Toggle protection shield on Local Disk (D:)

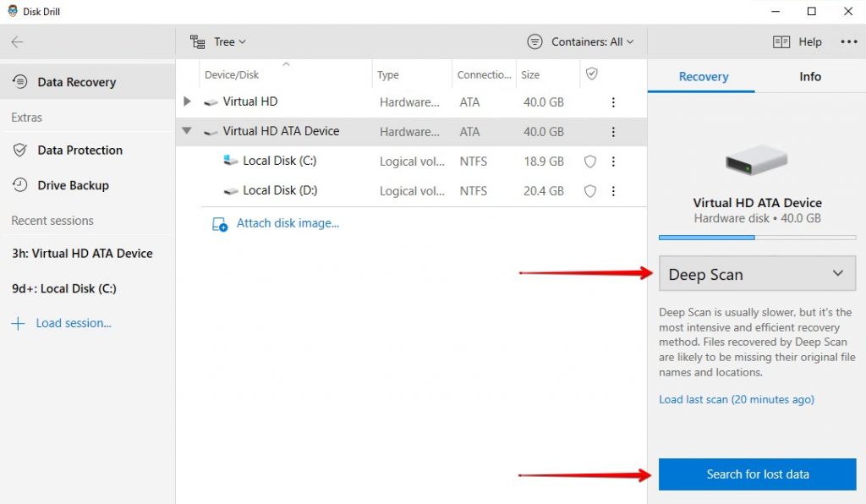[x=589, y=190]
